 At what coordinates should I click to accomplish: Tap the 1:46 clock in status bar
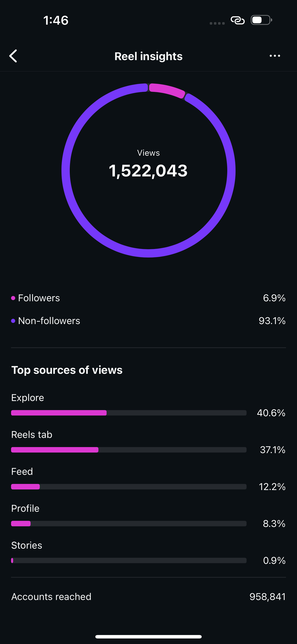pyautogui.click(x=56, y=20)
